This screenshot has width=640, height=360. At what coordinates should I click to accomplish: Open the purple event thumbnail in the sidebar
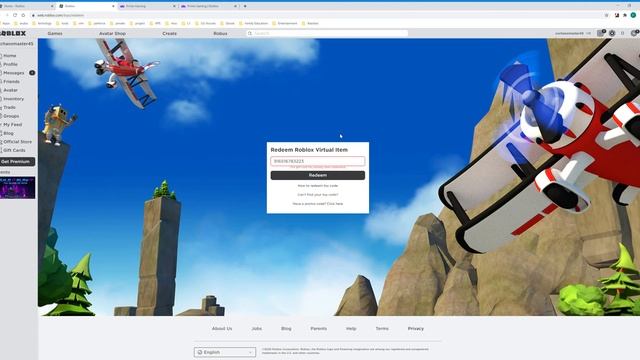(x=17, y=188)
